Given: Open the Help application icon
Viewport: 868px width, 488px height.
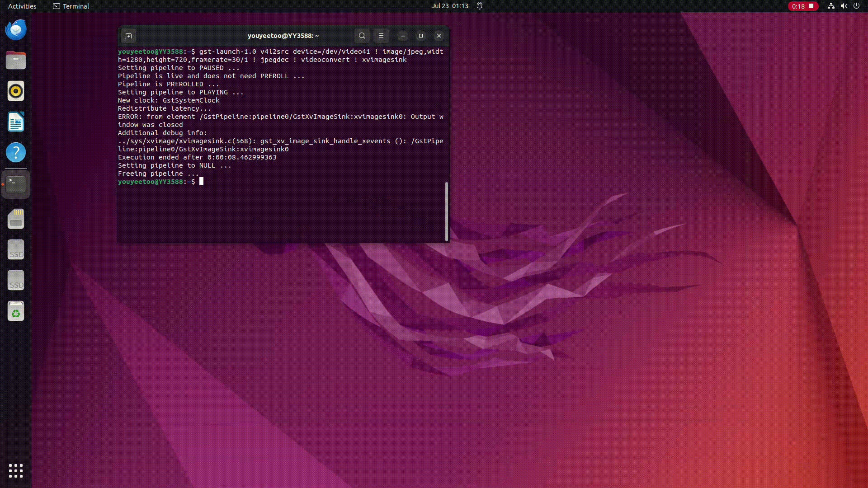Looking at the screenshot, I should [16, 153].
